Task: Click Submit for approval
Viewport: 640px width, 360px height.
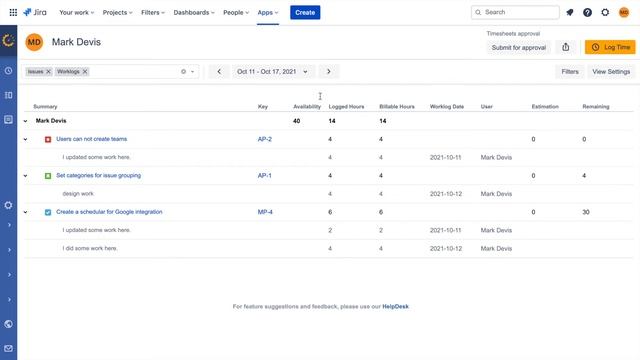Action: 518,47
